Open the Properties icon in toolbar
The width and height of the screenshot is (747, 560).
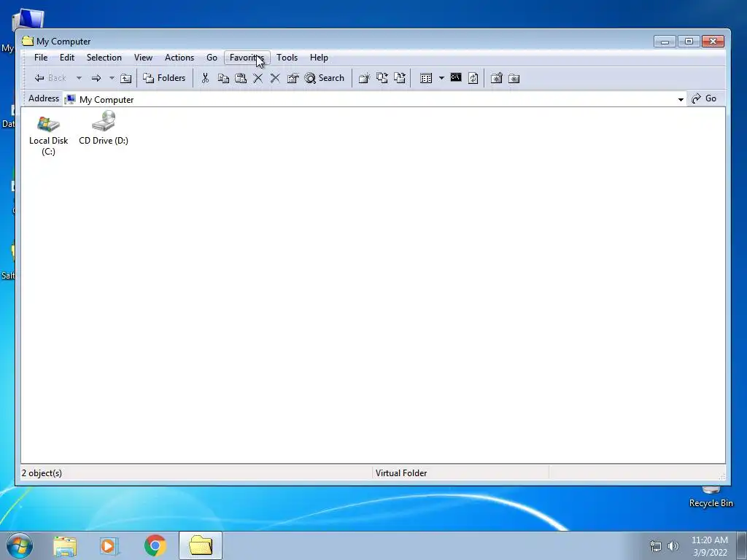pyautogui.click(x=293, y=78)
